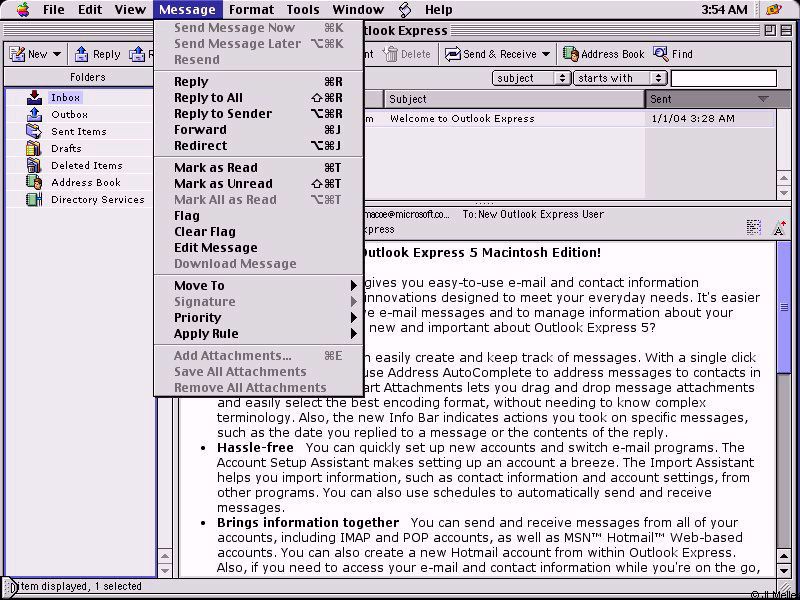Image resolution: width=800 pixels, height=600 pixels.
Task: Select the Sent Items folder icon
Action: (x=34, y=131)
